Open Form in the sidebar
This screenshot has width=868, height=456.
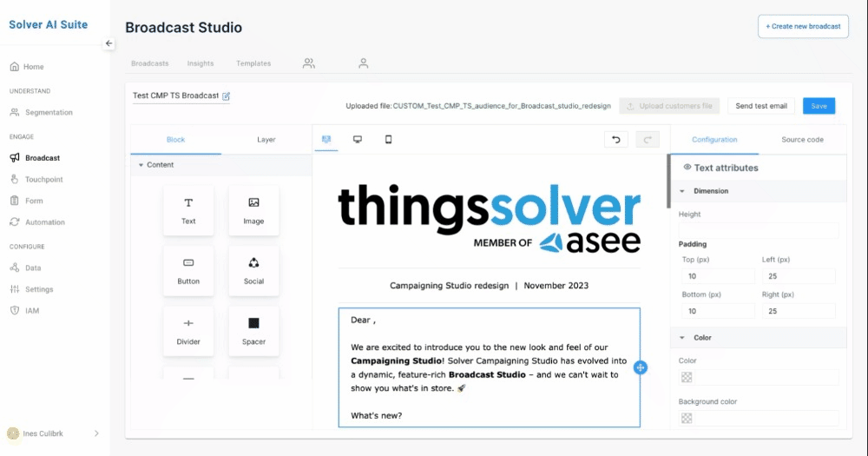[x=27, y=201]
